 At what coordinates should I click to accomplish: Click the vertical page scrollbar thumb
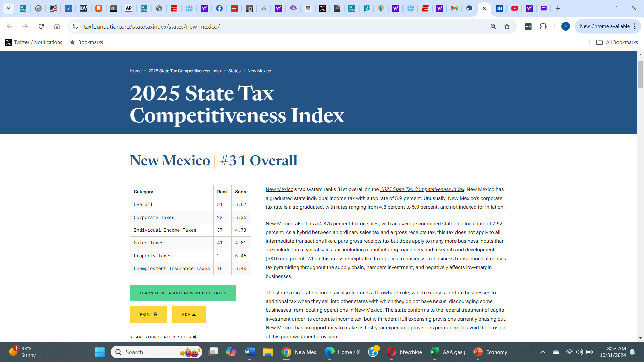pos(640,74)
